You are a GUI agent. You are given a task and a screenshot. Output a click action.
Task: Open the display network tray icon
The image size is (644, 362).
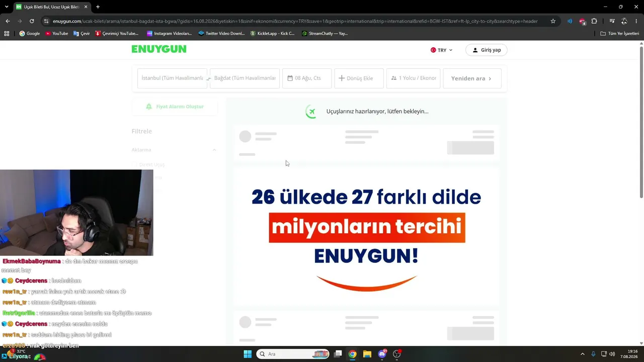(604, 354)
